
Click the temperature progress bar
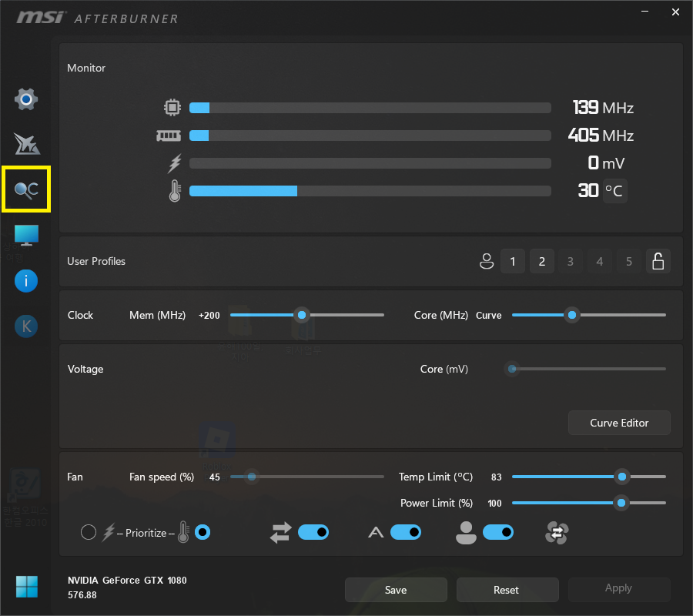[x=370, y=191]
